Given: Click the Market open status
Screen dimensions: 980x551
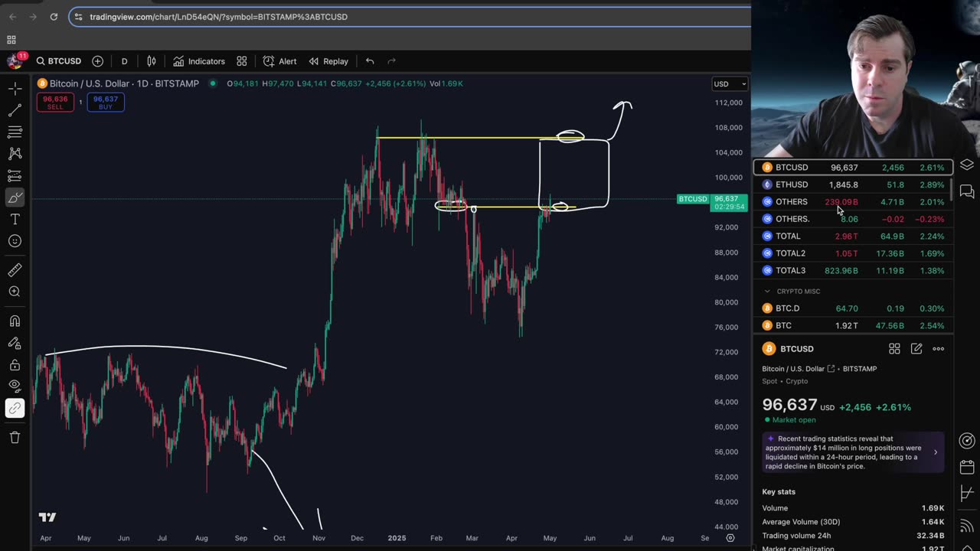Looking at the screenshot, I should [x=789, y=420].
